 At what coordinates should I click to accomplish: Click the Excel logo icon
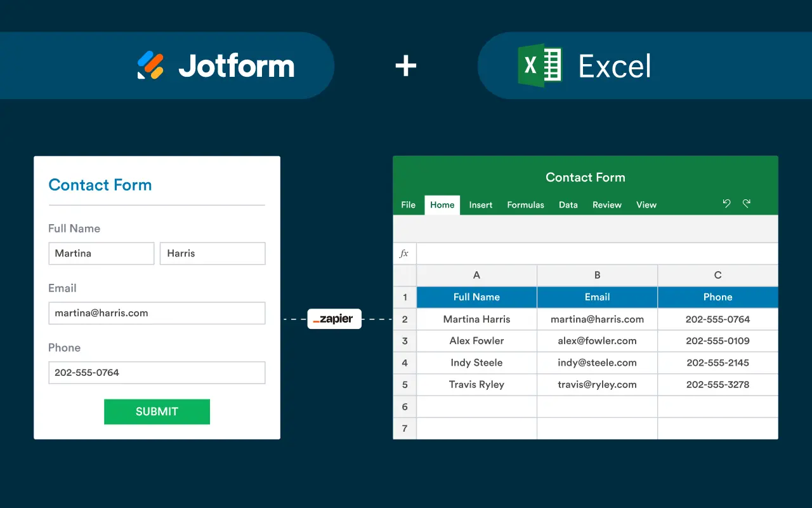(x=540, y=65)
